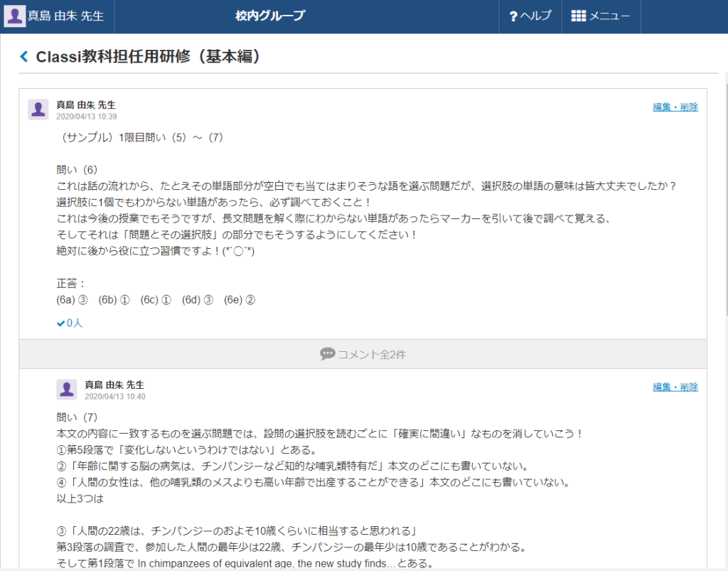The image size is (728, 571).
Task: Click the avatar on the 10:39 post
Action: click(38, 110)
